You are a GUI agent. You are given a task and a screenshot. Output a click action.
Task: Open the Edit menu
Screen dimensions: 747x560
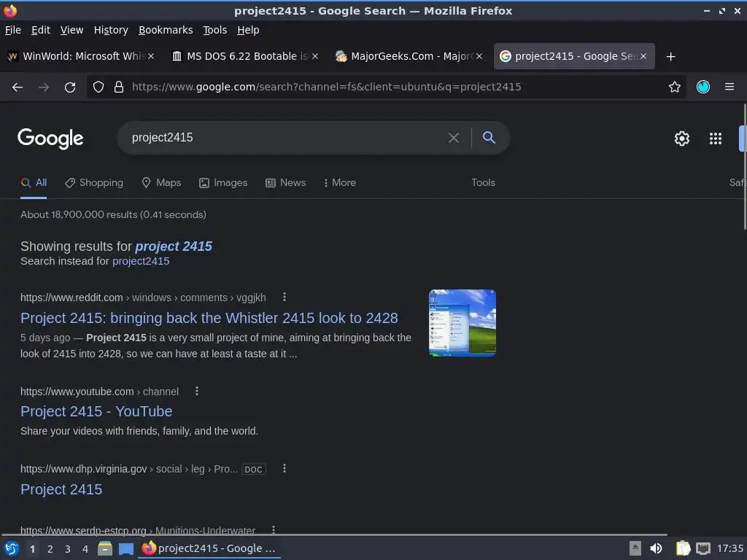pos(41,30)
